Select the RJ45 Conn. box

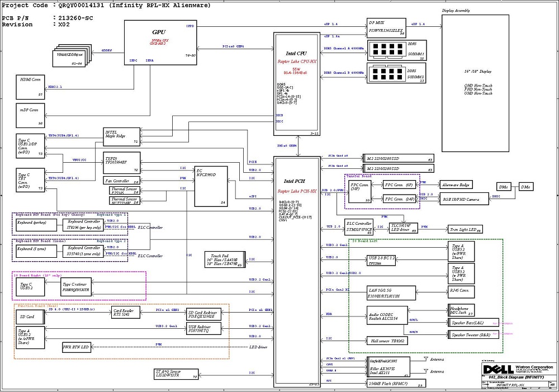[462, 292]
